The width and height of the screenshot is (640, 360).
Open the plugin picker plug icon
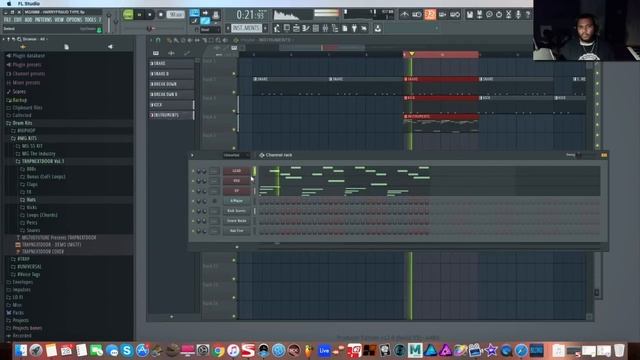pyautogui.click(x=354, y=28)
